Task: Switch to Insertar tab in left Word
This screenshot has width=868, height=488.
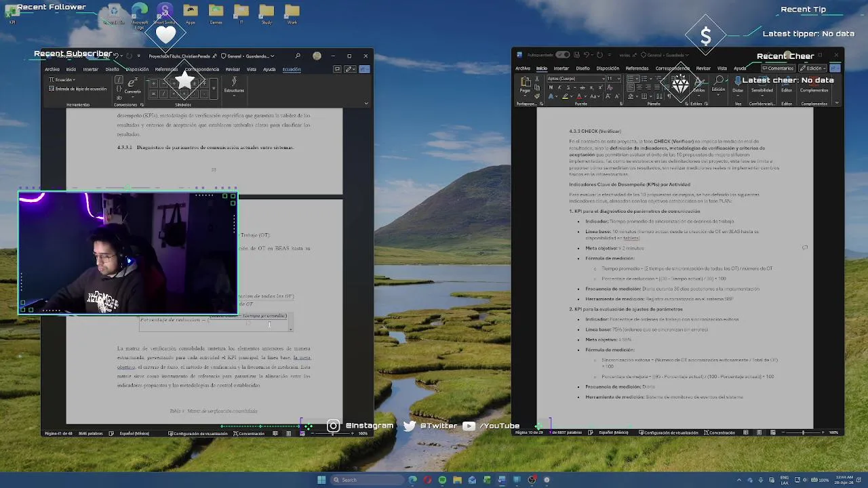Action: coord(91,69)
